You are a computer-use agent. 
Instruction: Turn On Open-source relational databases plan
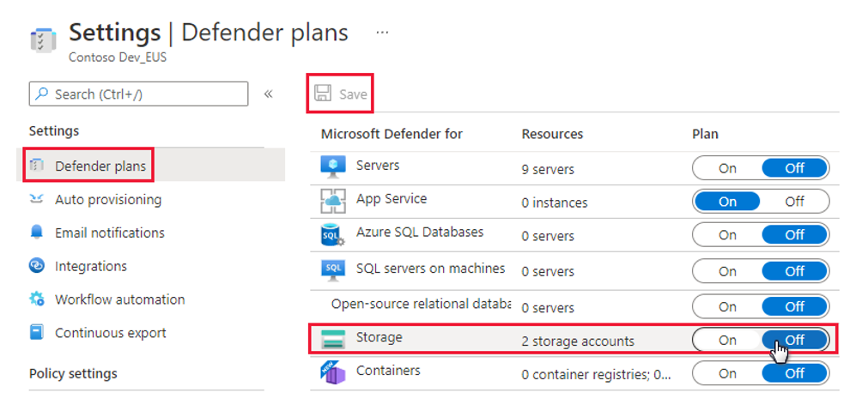click(x=727, y=306)
